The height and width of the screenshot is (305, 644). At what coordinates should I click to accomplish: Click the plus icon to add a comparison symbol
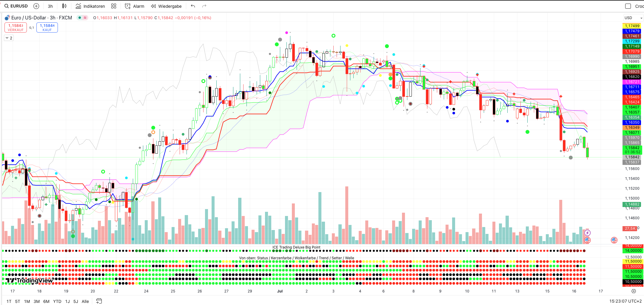point(36,6)
